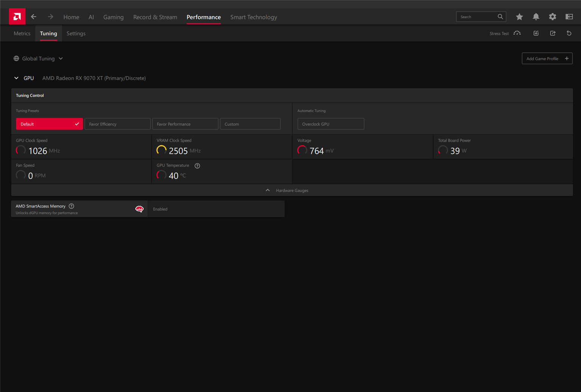Open the Home tab
The image size is (581, 392).
(x=71, y=17)
